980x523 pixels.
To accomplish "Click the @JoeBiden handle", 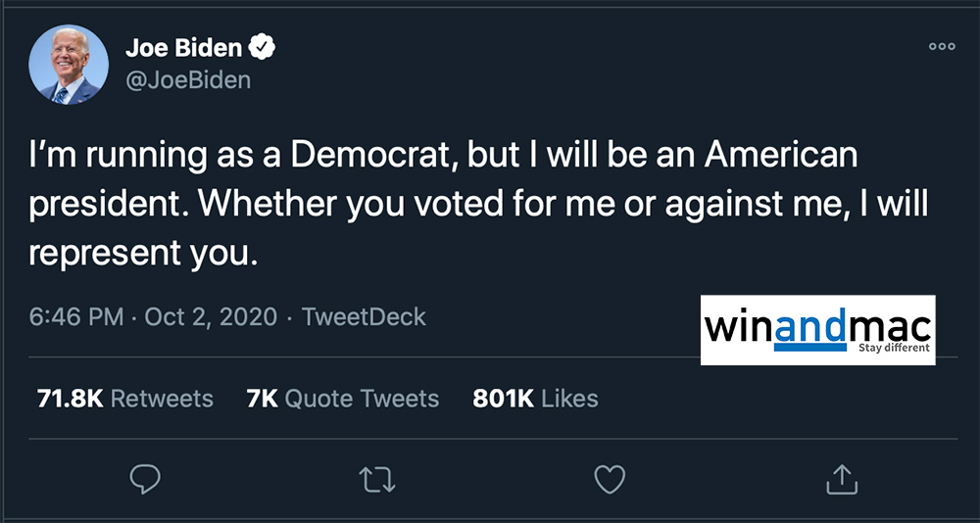I will pos(188,79).
